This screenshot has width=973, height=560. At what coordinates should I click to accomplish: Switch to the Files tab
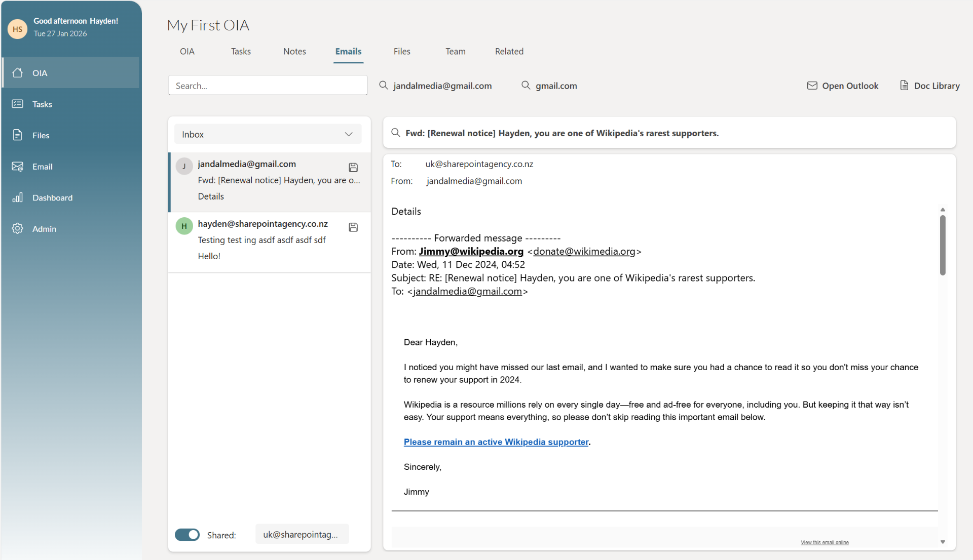pyautogui.click(x=402, y=52)
